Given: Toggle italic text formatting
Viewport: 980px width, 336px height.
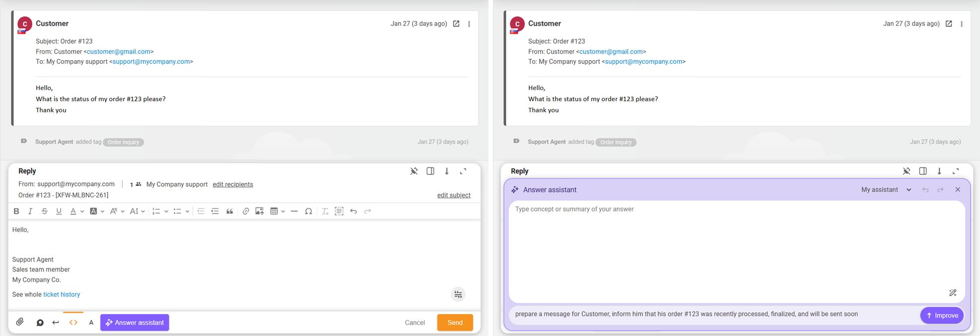Looking at the screenshot, I should (30, 211).
